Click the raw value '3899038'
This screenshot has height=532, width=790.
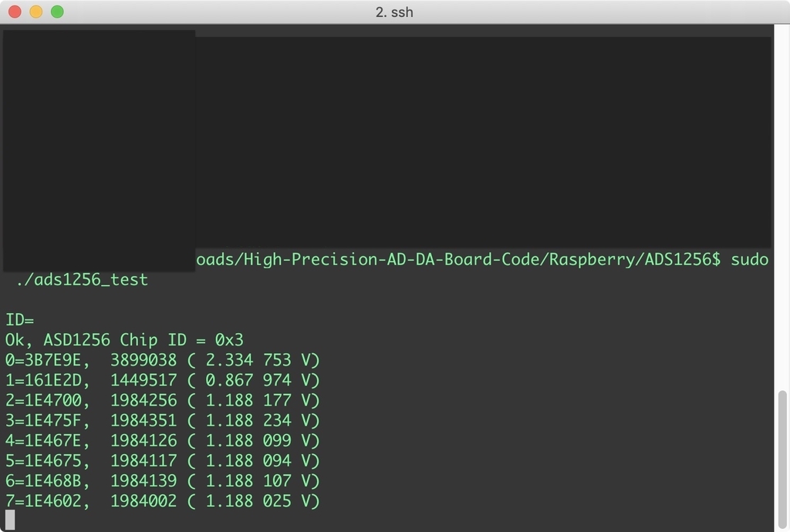click(x=143, y=360)
